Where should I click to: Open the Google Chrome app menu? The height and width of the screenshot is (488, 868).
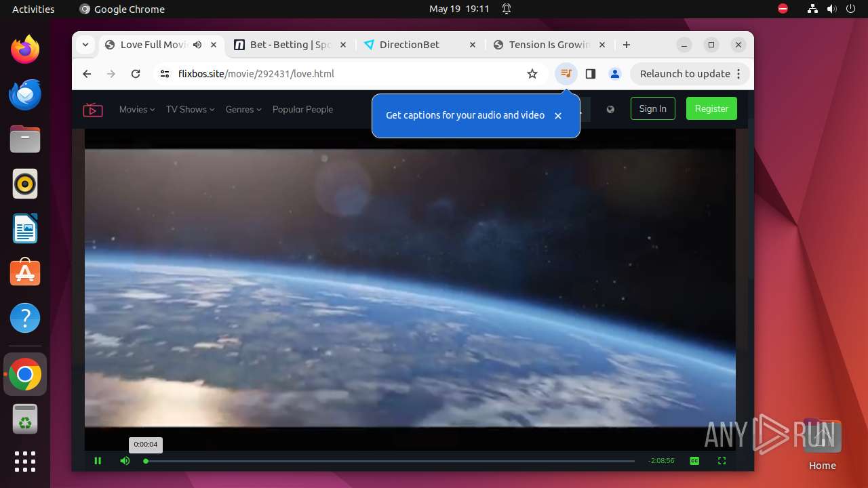pos(122,9)
